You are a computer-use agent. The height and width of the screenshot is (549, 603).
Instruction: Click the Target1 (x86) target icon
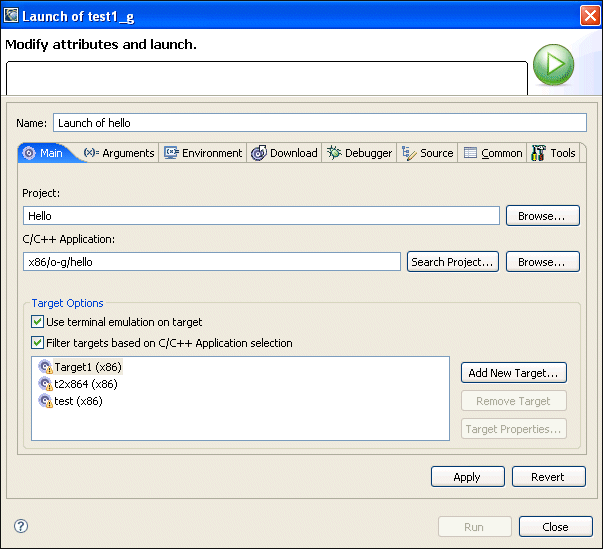pyautogui.click(x=45, y=367)
